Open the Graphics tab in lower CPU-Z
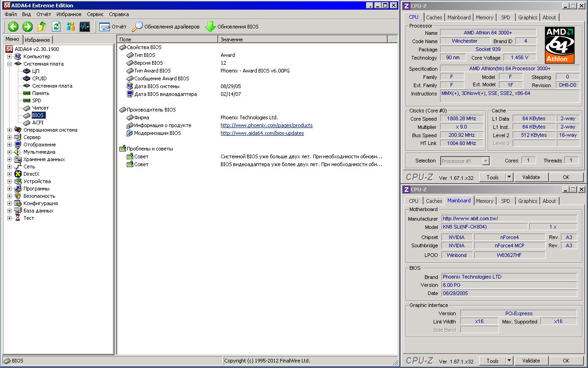This screenshot has width=588, height=368. [x=527, y=201]
